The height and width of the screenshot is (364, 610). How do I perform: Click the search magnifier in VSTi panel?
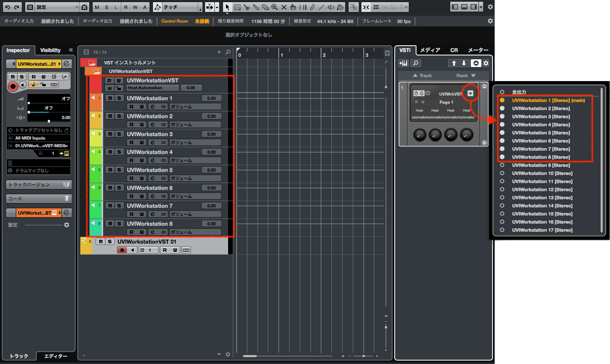pos(416,63)
